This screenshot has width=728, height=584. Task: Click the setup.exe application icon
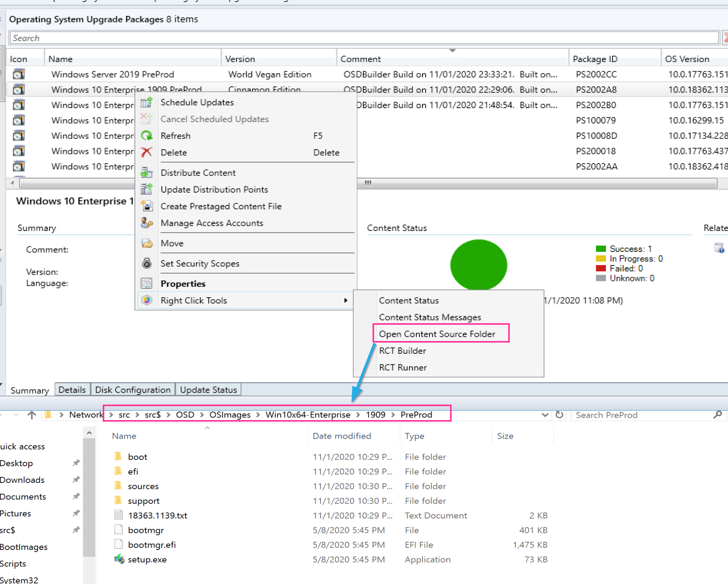[x=119, y=559]
